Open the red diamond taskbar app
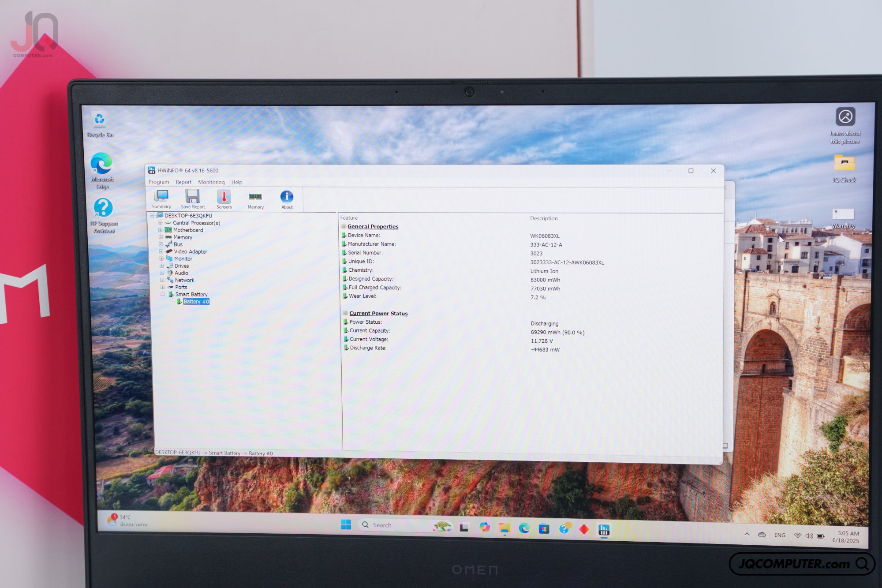This screenshot has width=882, height=588. (584, 529)
